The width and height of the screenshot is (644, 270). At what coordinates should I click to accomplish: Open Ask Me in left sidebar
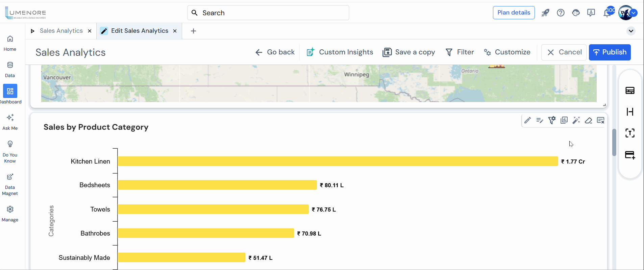click(x=10, y=122)
